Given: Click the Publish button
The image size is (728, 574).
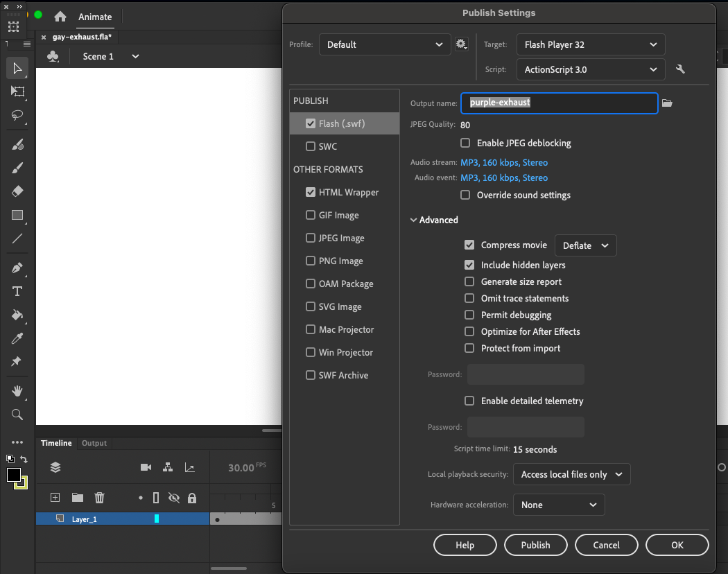Looking at the screenshot, I should (x=535, y=545).
